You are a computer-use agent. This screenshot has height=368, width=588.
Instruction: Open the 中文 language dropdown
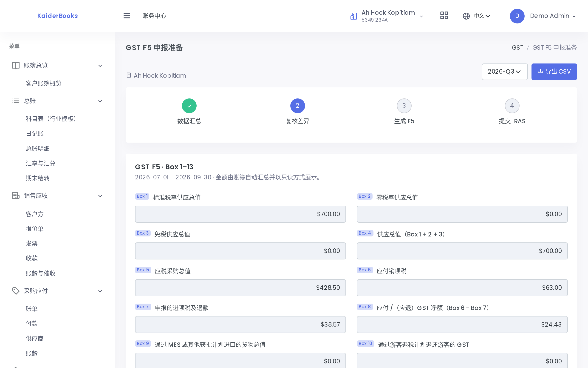click(482, 16)
